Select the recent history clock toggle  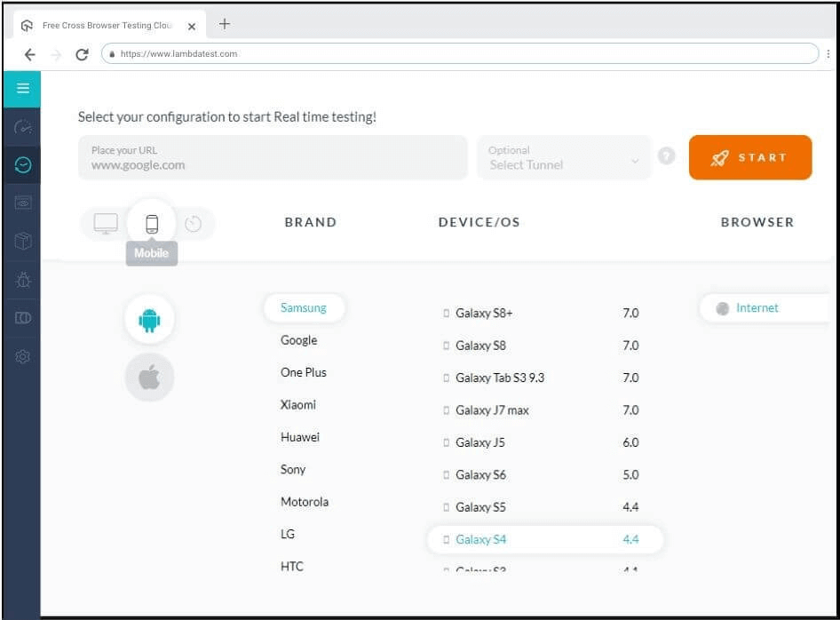coord(194,224)
